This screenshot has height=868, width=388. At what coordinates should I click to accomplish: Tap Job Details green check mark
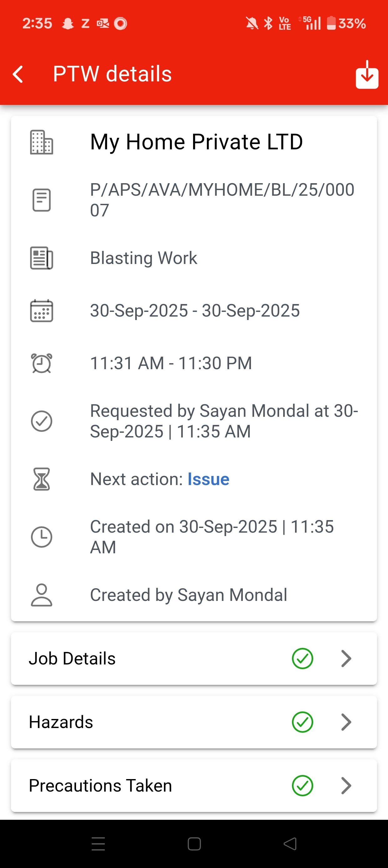pyautogui.click(x=302, y=659)
